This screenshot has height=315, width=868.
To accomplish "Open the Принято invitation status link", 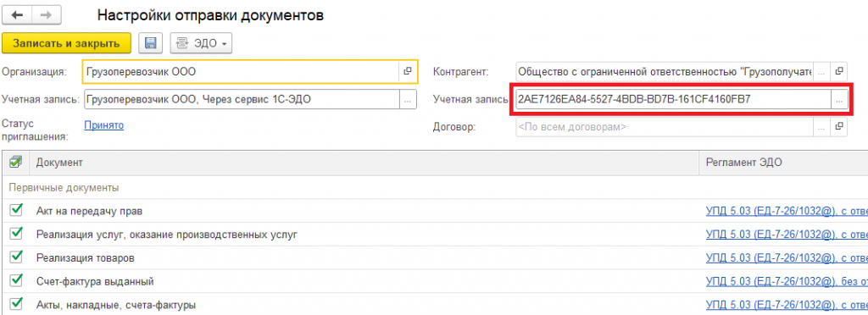I will 103,125.
